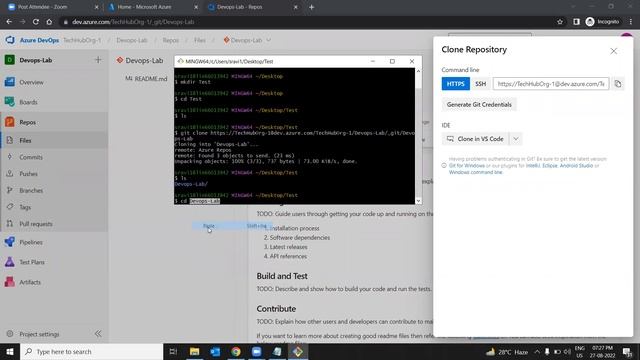Viewport: 640px width, 360px height.
Task: Click terminal scrollbar down arrow
Action: tap(418, 201)
